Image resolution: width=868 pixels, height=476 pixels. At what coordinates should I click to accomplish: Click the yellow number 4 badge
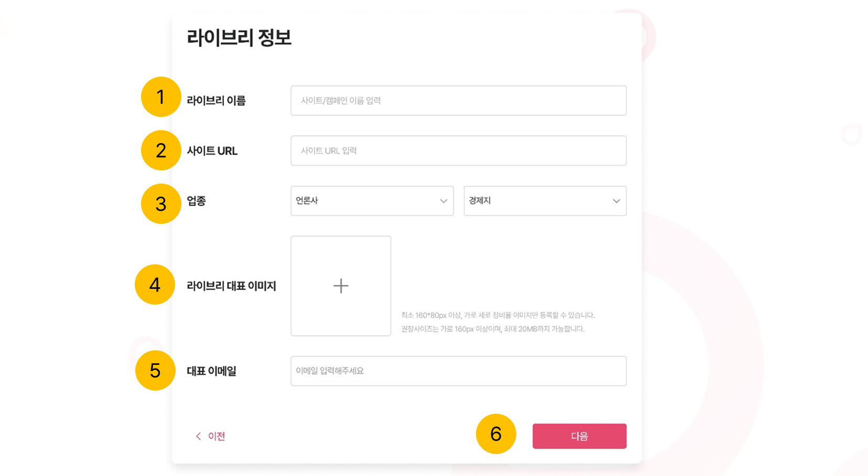click(x=155, y=285)
